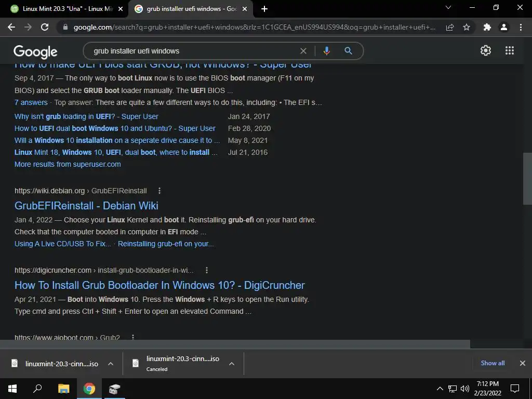
Task: Open Google quick settings gear
Action: pos(486,50)
